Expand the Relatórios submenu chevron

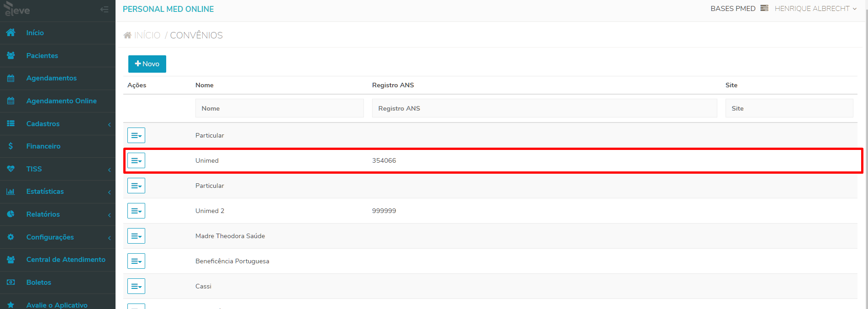click(110, 215)
